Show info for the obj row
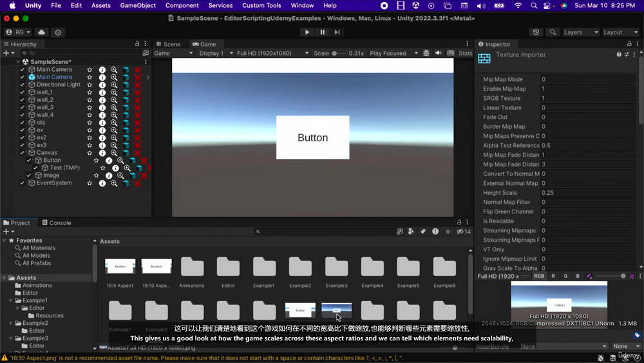The width and height of the screenshot is (644, 363). coord(102,123)
